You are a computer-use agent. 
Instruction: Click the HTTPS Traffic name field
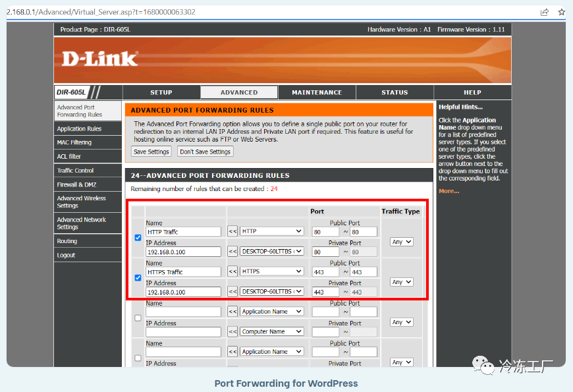(184, 272)
